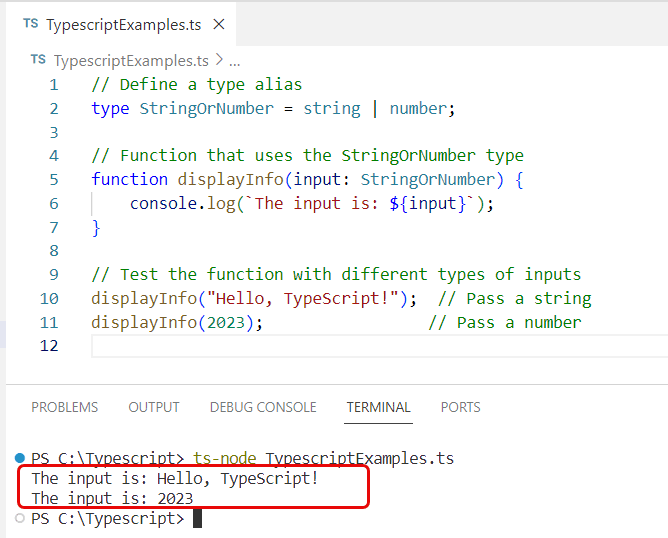
Task: Click the terminal cursor at the last prompt
Action: (197, 519)
